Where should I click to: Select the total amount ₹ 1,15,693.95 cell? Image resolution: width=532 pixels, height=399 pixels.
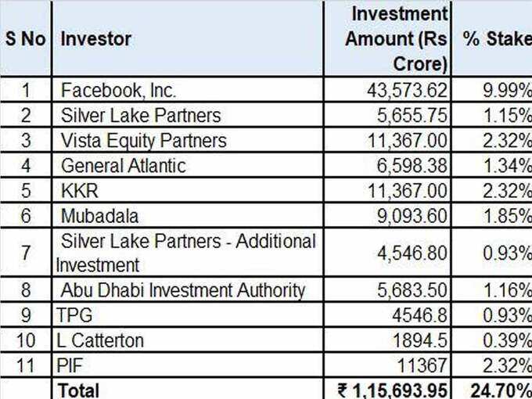387,389
